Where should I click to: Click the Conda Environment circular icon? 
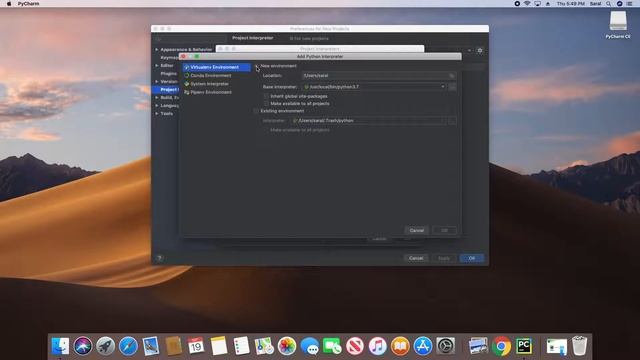[187, 76]
